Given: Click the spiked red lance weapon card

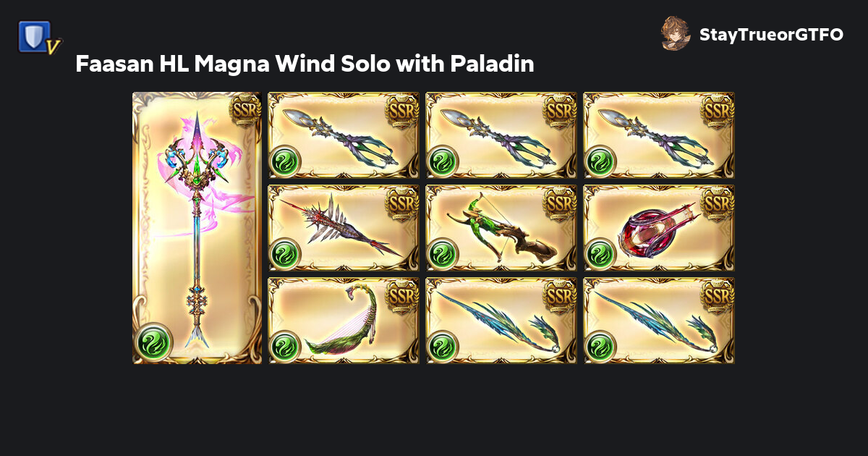Looking at the screenshot, I should click(x=344, y=227).
